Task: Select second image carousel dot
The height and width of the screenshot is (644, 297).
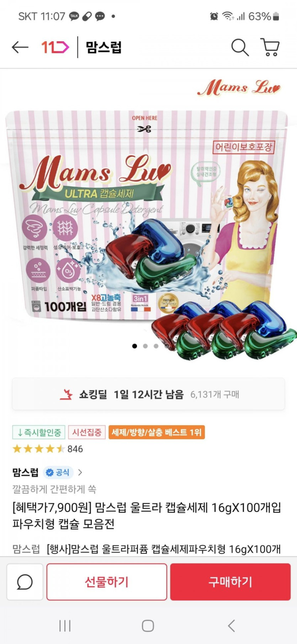Action: click(145, 346)
